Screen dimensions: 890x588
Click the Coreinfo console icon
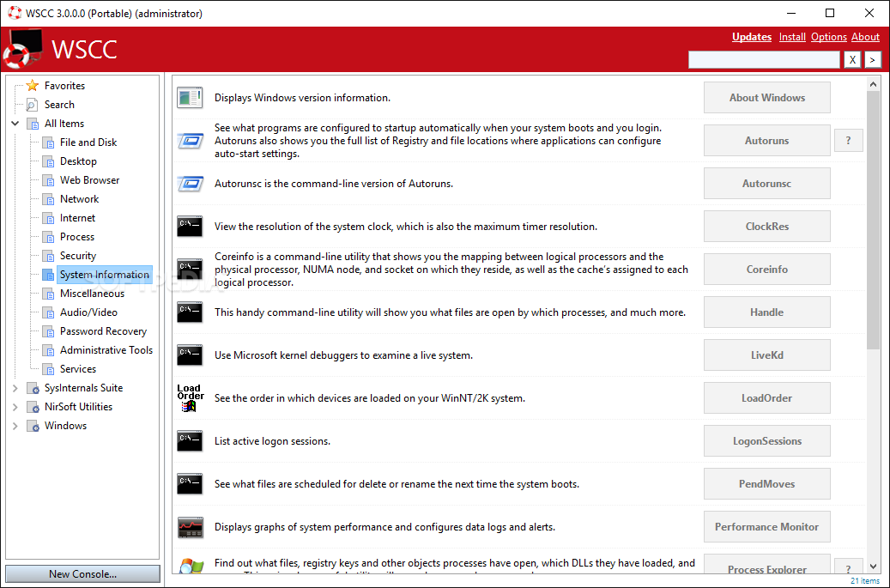[x=190, y=269]
